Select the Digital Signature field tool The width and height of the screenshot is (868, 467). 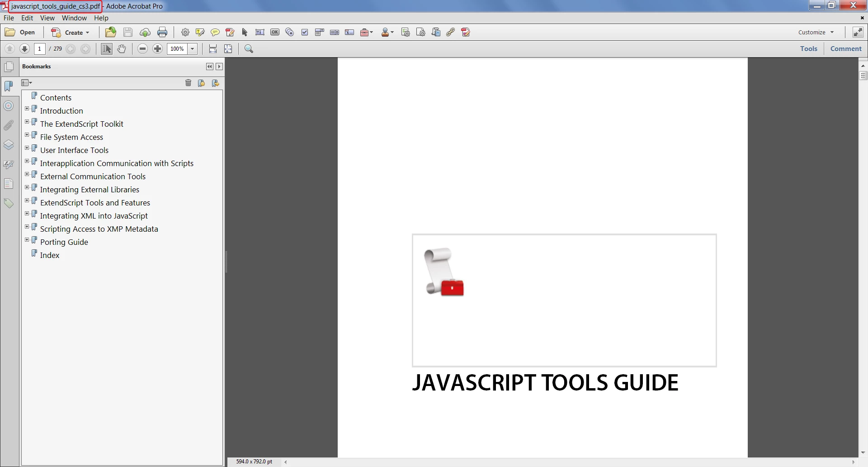point(349,32)
